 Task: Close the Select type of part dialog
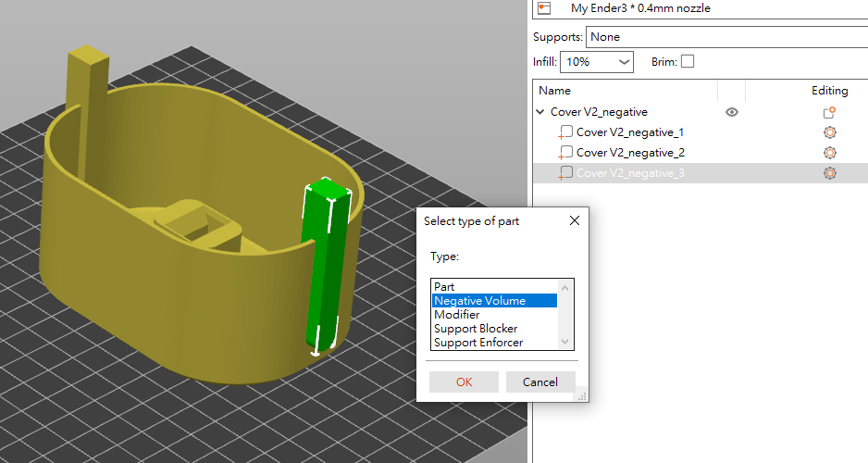(x=575, y=220)
